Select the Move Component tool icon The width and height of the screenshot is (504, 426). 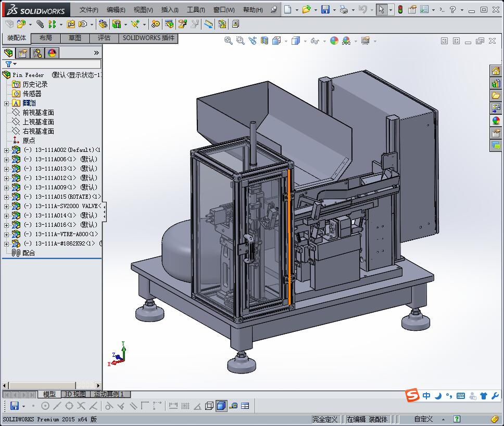click(83, 24)
